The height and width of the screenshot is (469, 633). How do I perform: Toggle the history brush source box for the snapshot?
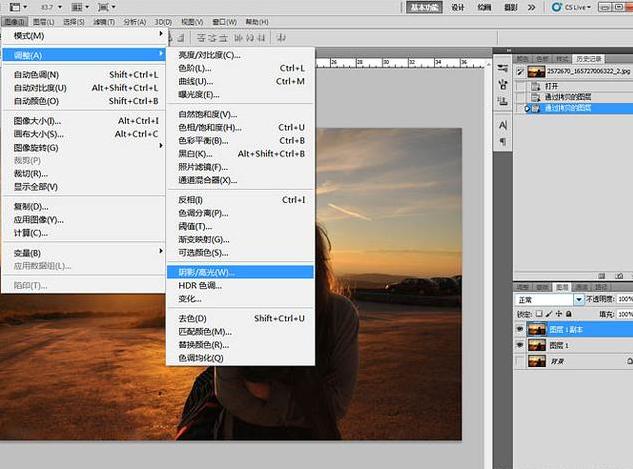point(520,72)
